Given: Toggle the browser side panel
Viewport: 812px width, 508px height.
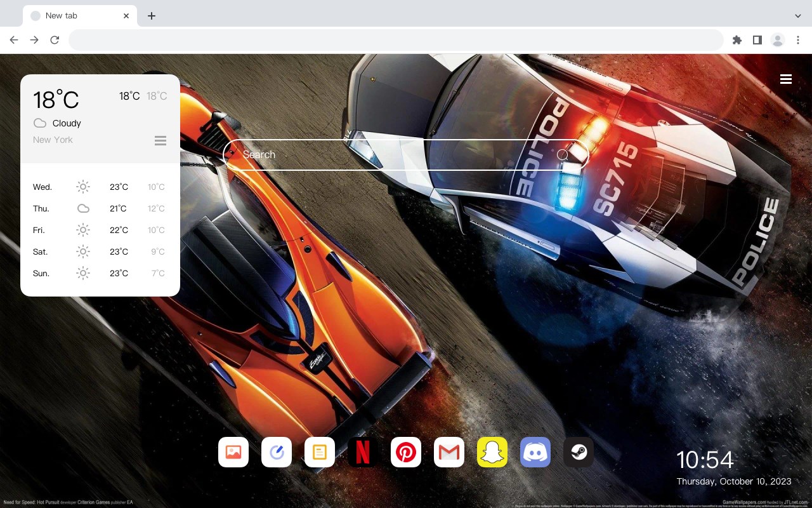Looking at the screenshot, I should click(757, 40).
